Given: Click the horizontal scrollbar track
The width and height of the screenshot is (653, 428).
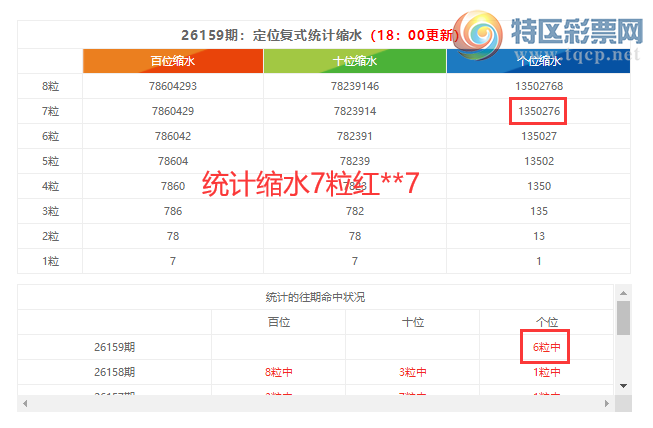Looking at the screenshot, I should click(x=316, y=403).
